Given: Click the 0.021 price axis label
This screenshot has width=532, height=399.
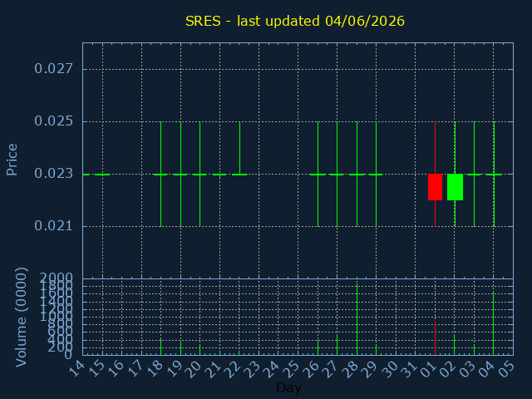Looking at the screenshot, I should [53, 225].
